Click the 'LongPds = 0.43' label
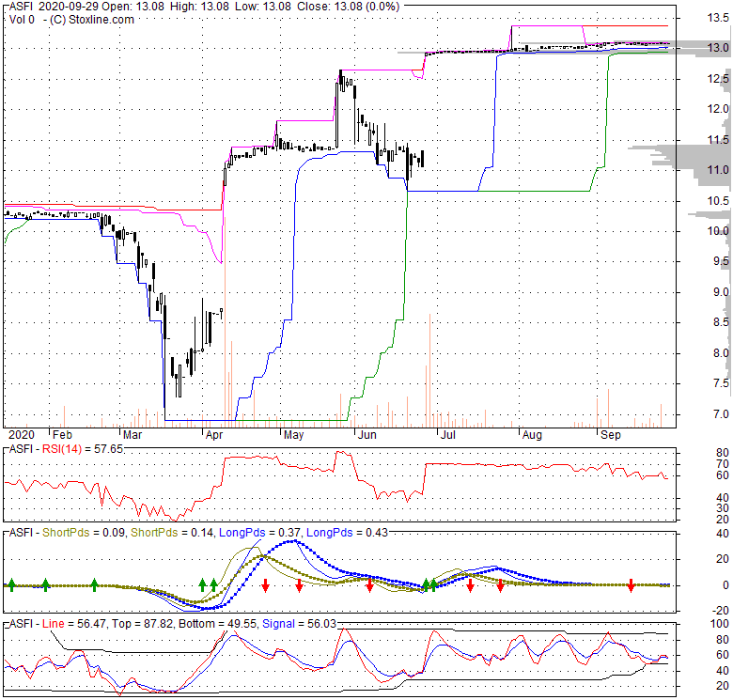Viewport: 733px width, 700px height. click(347, 533)
